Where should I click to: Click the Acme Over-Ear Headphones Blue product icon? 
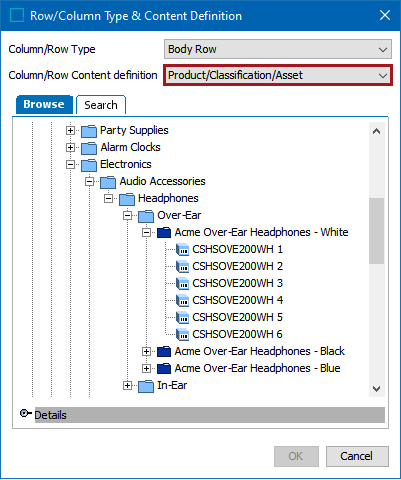(x=164, y=369)
